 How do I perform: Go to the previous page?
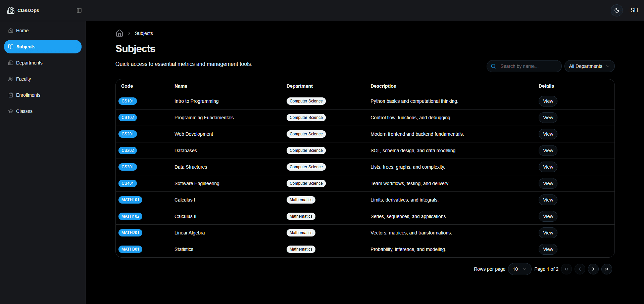[x=580, y=269]
